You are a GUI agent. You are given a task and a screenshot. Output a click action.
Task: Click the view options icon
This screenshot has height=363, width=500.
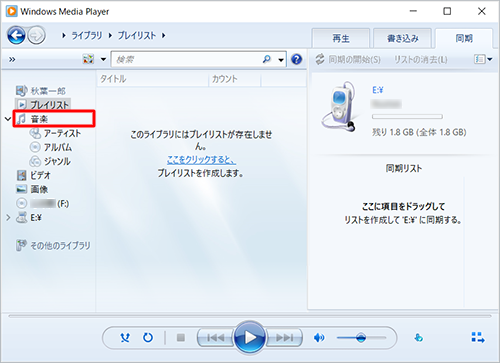pyautogui.click(x=88, y=59)
